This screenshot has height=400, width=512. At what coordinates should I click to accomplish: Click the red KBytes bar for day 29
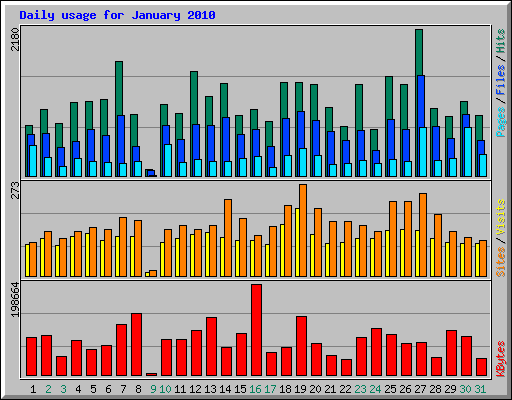tap(451, 353)
